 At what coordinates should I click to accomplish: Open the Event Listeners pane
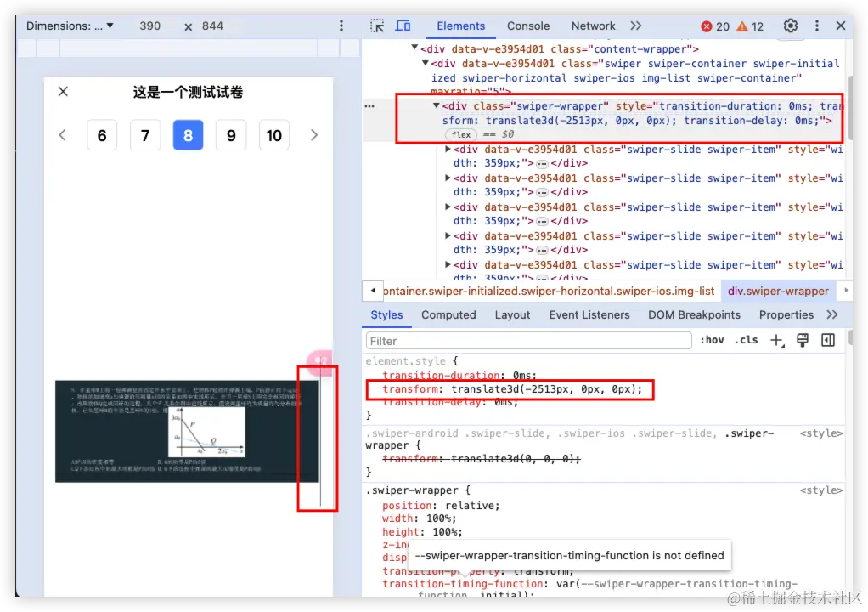click(589, 314)
